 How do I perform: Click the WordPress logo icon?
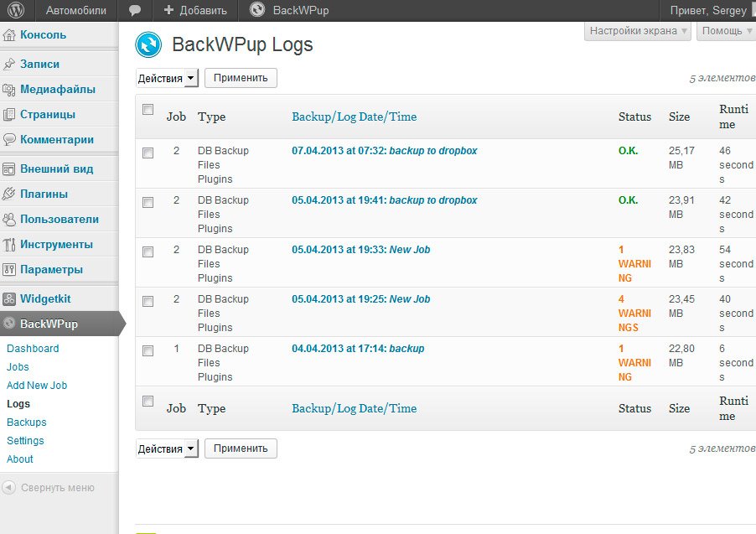[x=16, y=10]
